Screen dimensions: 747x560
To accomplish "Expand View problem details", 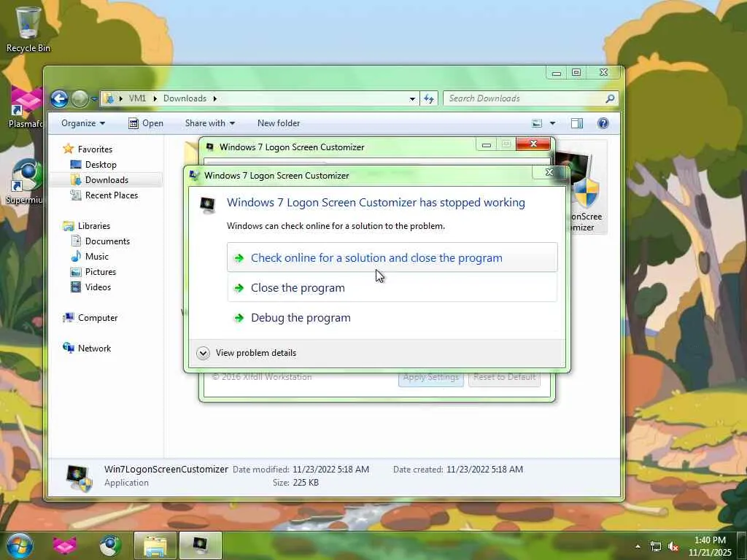I will tap(247, 353).
